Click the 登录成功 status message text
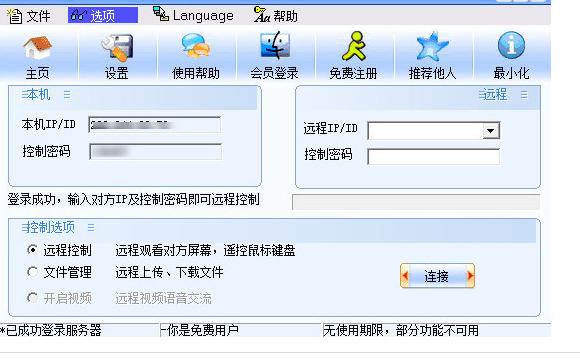580x363 pixels. point(134,200)
